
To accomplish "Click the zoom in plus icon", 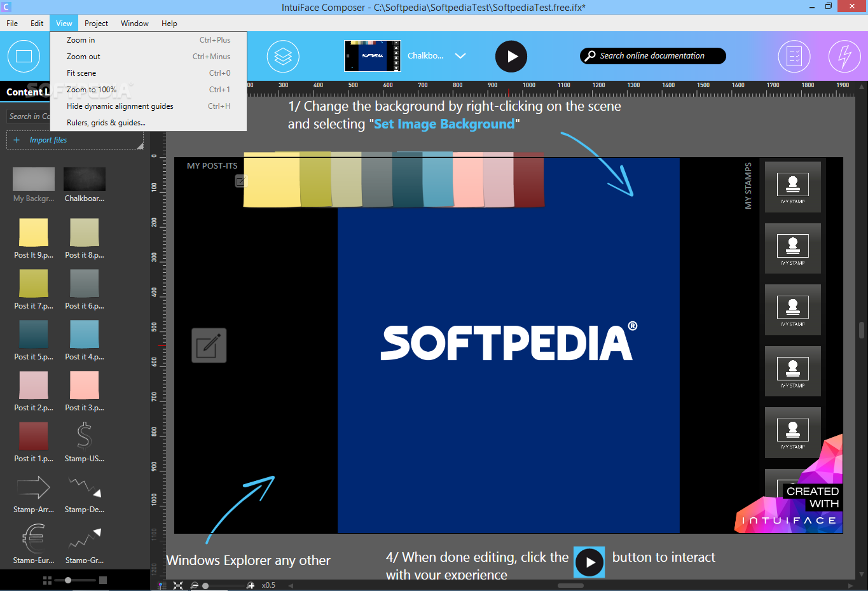I will pos(251,585).
